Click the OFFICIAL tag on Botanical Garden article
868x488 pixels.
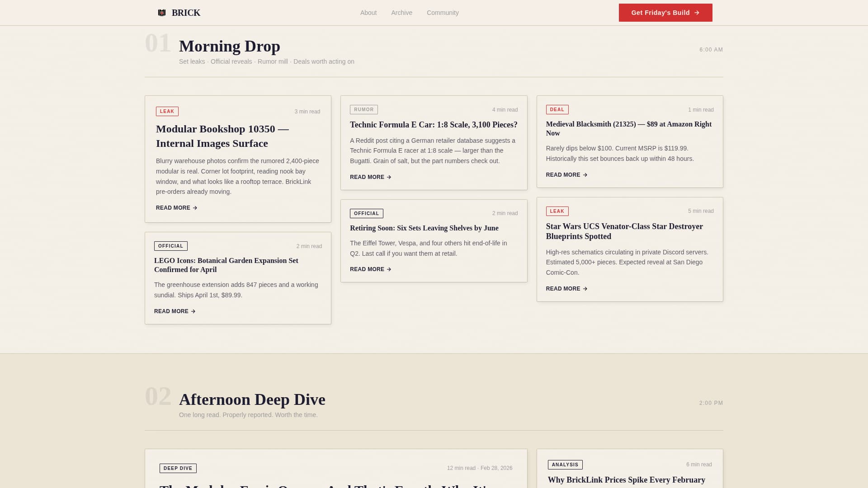click(171, 246)
